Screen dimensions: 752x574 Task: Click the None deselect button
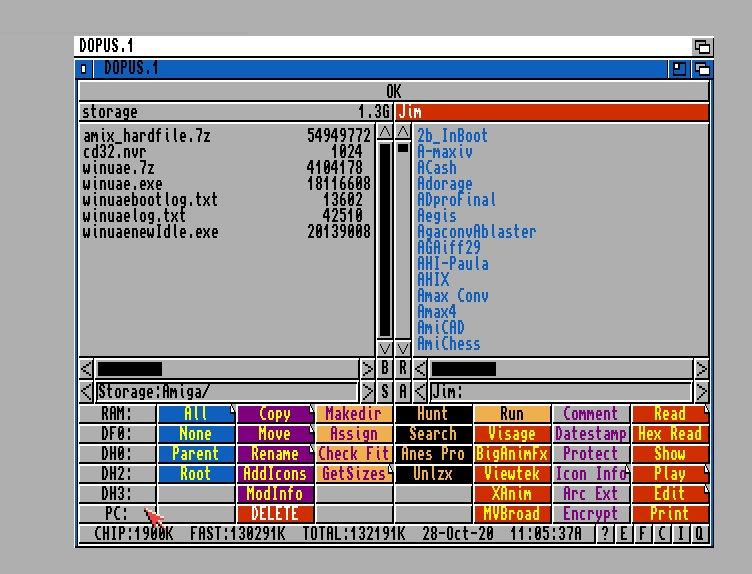(x=196, y=433)
